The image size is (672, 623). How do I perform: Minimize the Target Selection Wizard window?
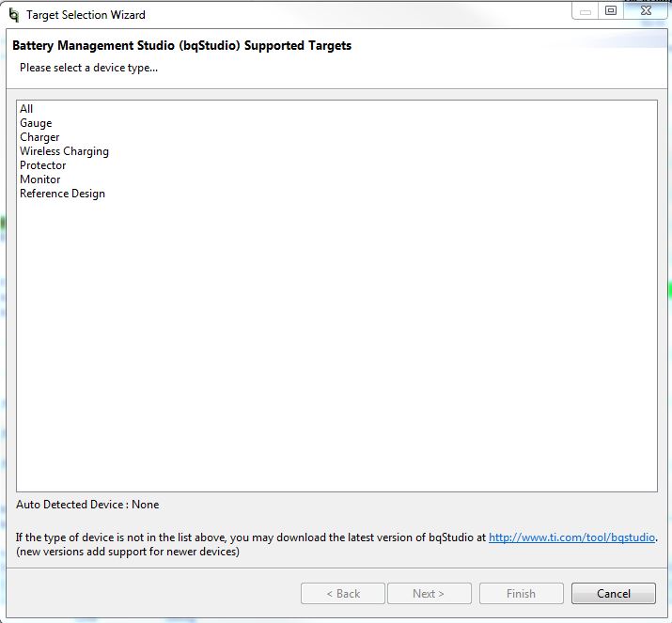coord(586,10)
